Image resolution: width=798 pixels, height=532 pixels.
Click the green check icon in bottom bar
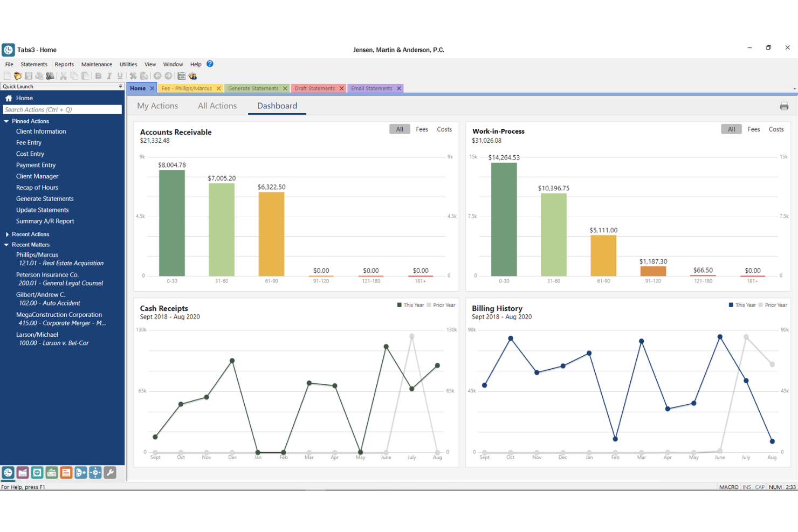(52, 473)
